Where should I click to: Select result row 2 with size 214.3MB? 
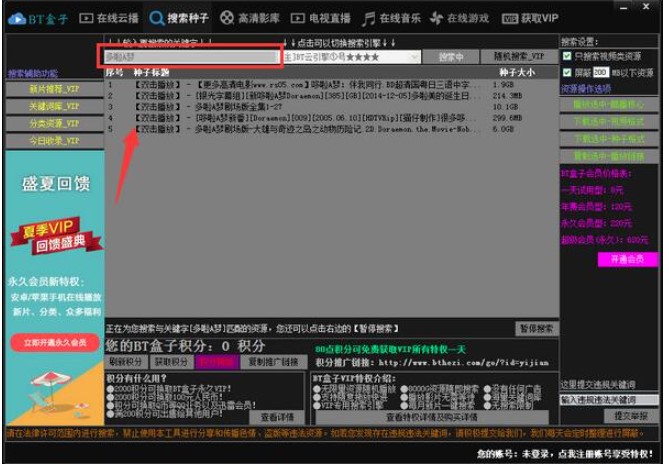(332, 96)
